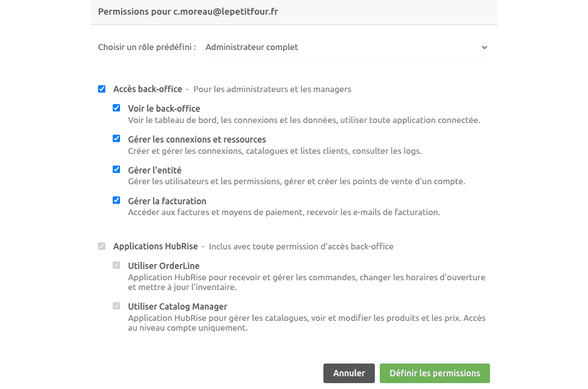Click the Choisir un rôle prédéfini label
Screen dimensions: 588x389
147,48
